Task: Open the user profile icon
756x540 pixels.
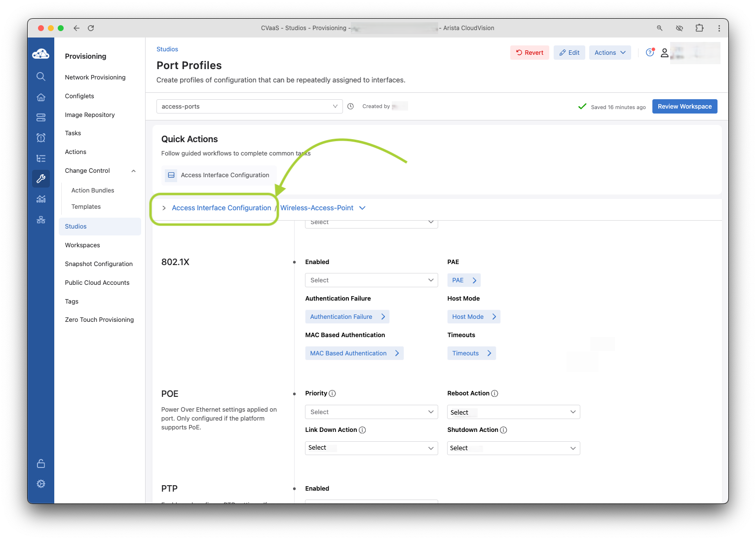Action: click(664, 53)
